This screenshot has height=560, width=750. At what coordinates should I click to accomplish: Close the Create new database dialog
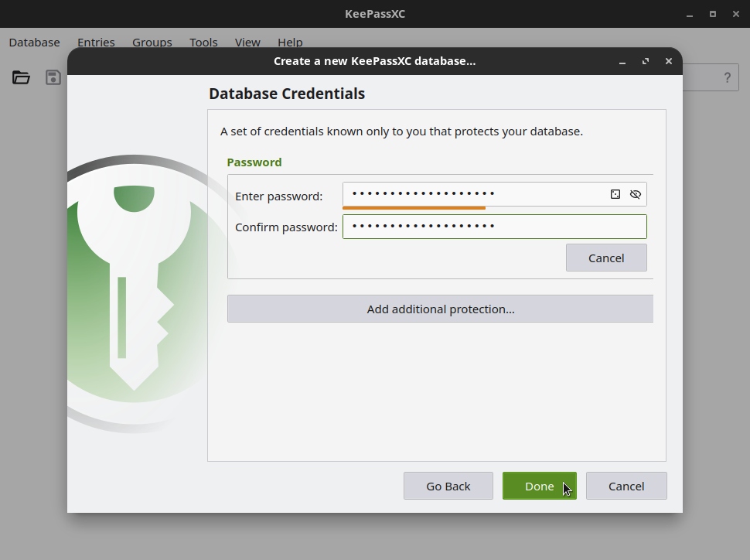point(669,61)
